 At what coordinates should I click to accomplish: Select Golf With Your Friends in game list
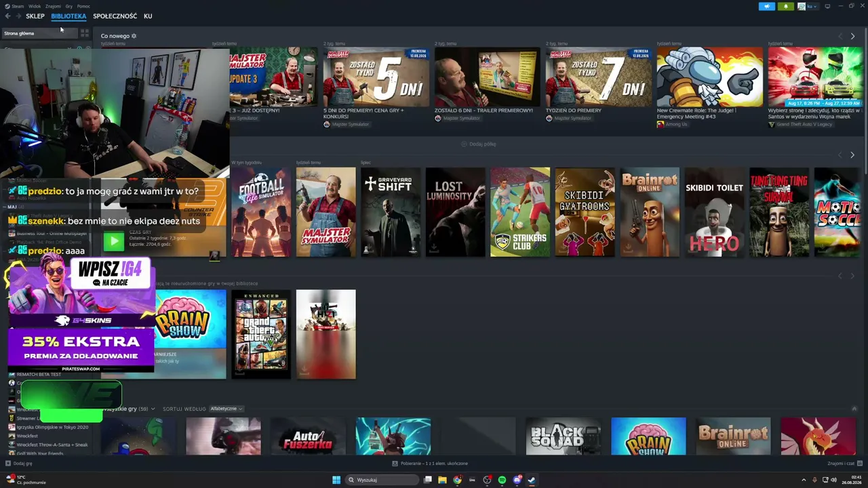point(40,453)
